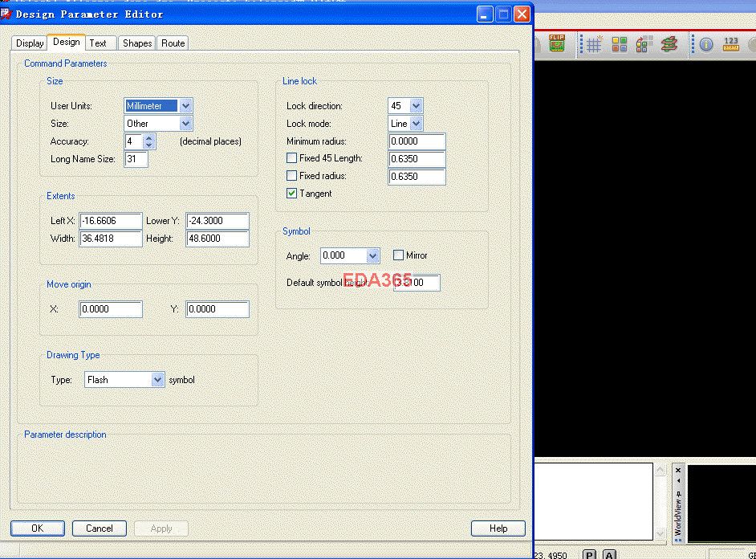
Task: Open the Shapes tab
Action: point(137,43)
